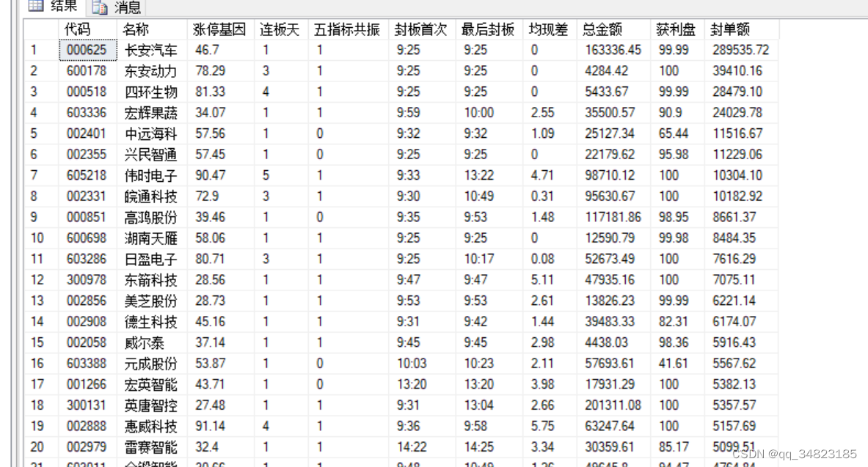
Task: Select the 连板天 column header
Action: tap(281, 29)
